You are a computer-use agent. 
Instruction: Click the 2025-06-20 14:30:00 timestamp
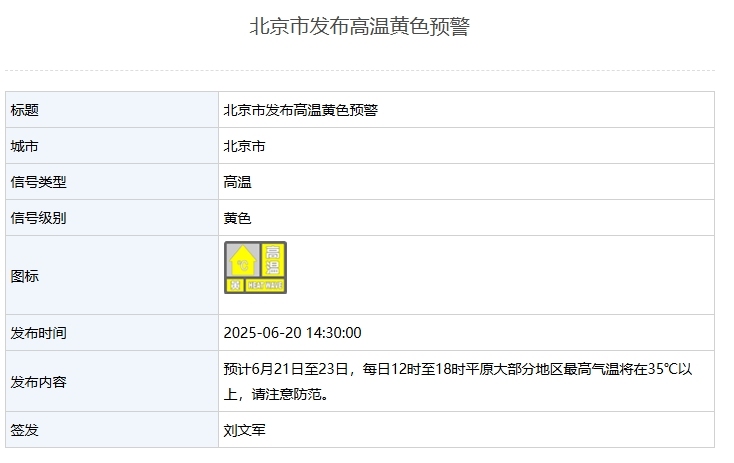click(x=293, y=333)
